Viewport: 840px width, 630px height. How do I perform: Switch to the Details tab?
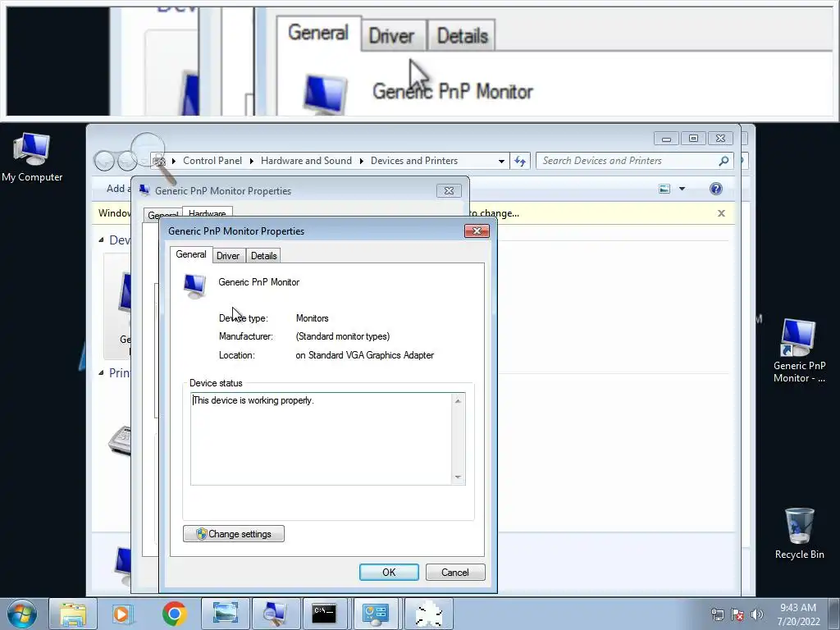(x=263, y=256)
